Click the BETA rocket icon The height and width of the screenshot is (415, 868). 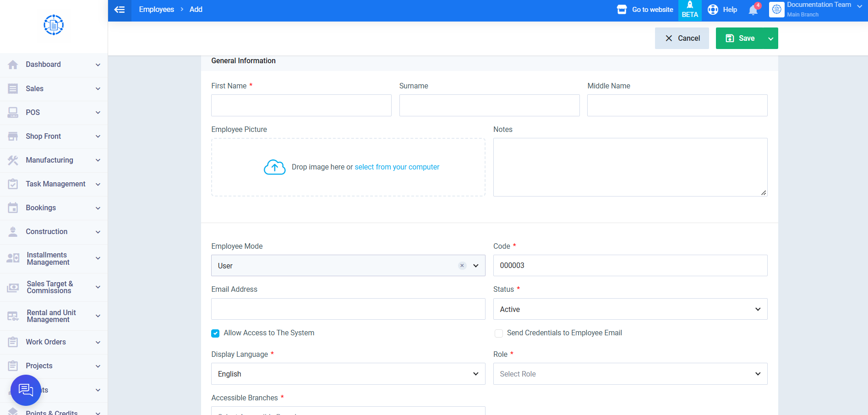pyautogui.click(x=690, y=5)
